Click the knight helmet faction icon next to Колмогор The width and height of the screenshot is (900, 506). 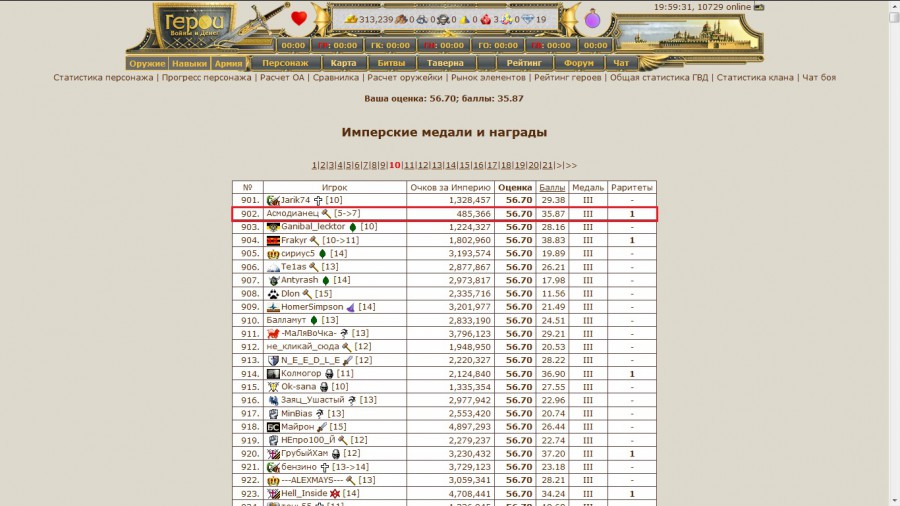click(329, 373)
